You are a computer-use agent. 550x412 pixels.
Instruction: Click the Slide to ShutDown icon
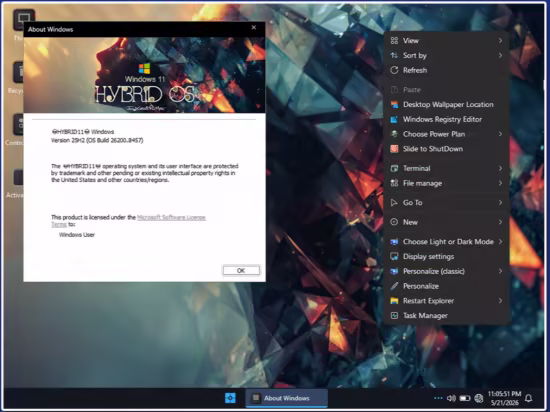pos(394,149)
